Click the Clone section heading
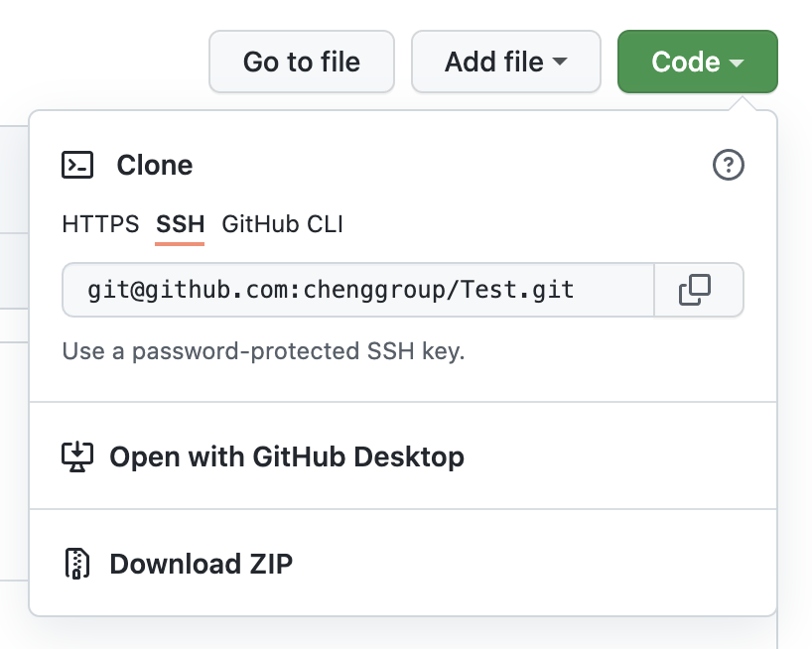 [154, 165]
